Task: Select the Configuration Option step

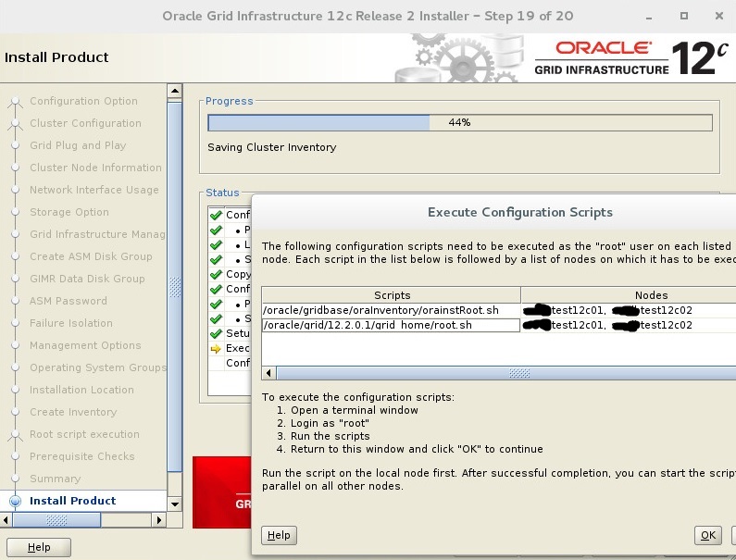Action: pyautogui.click(x=83, y=102)
